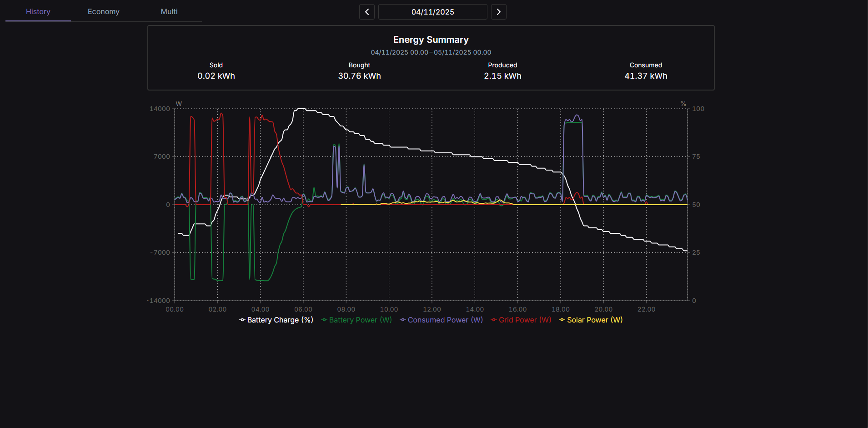The width and height of the screenshot is (868, 428).
Task: Click the Energy Summary date range text
Action: coord(431,52)
